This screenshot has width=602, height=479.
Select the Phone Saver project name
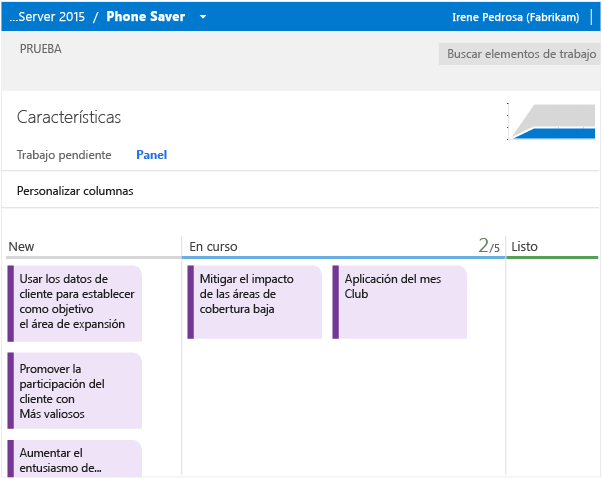(x=145, y=17)
